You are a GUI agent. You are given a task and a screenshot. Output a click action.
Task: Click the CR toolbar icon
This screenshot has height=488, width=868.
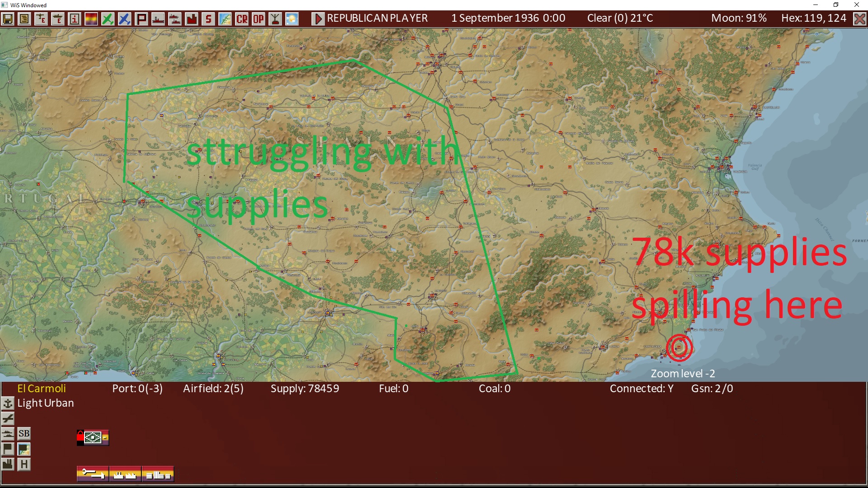pyautogui.click(x=241, y=19)
